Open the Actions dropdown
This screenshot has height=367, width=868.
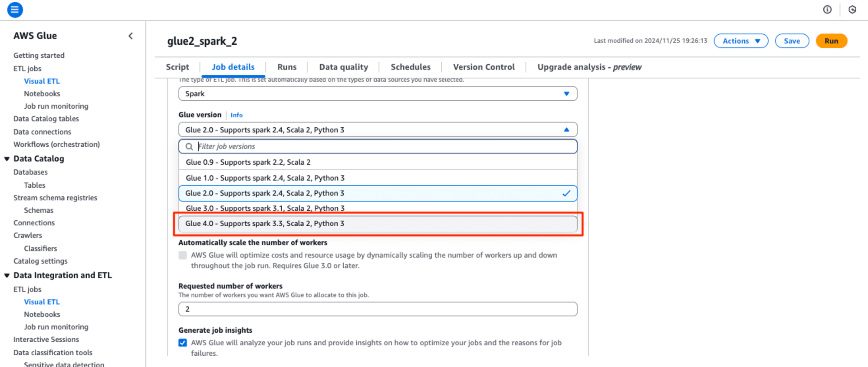coord(741,41)
